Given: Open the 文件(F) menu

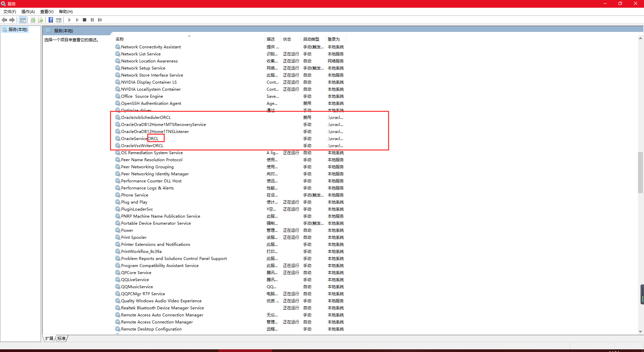Looking at the screenshot, I should click(9, 11).
